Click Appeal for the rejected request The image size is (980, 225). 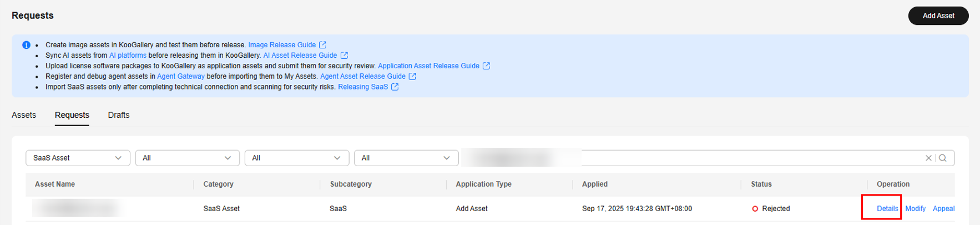click(943, 209)
